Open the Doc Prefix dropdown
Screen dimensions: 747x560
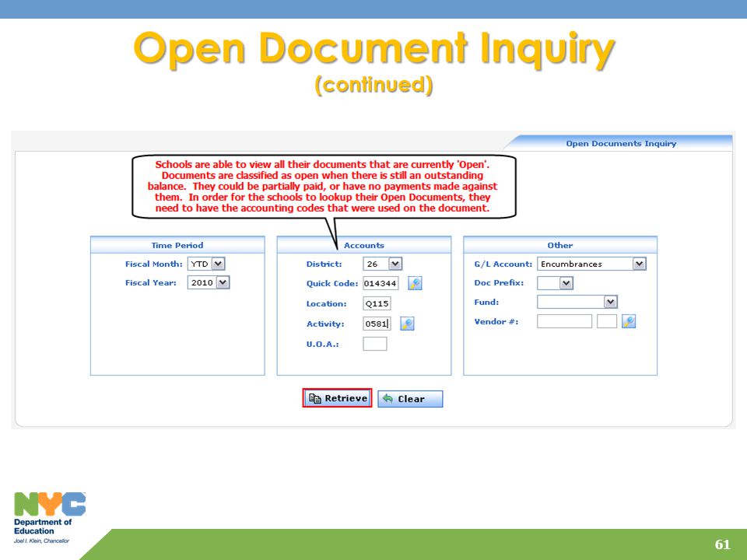click(x=555, y=283)
